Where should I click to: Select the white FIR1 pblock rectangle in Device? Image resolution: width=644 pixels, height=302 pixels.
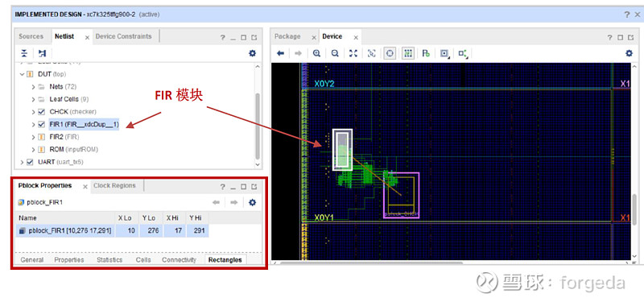coord(343,150)
